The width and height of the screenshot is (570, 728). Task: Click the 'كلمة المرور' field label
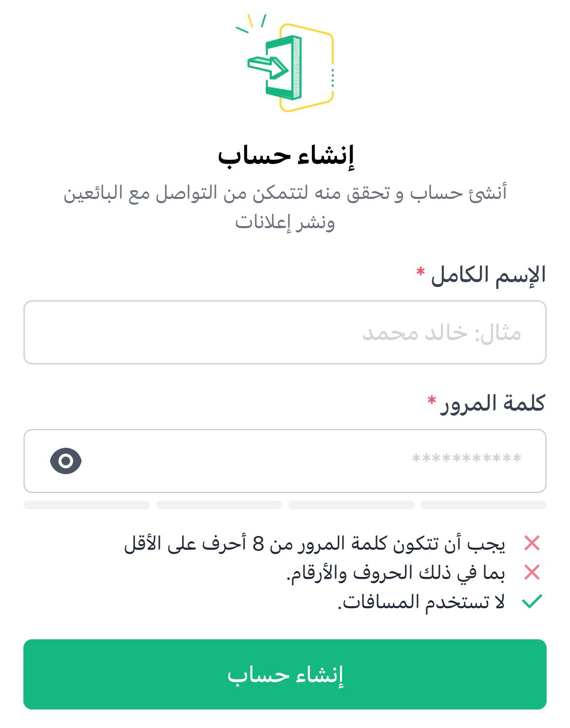(x=493, y=404)
